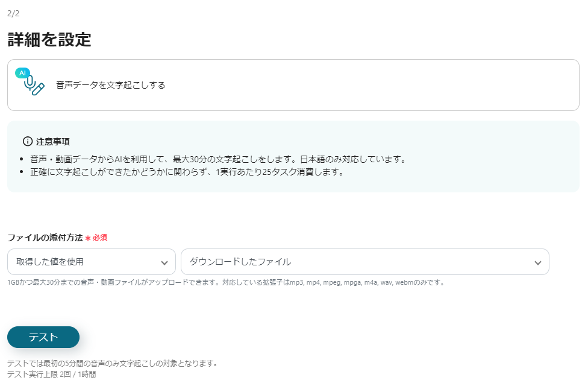The image size is (588, 386).
Task: Click the AI badge on the microphone icon
Action: point(23,74)
